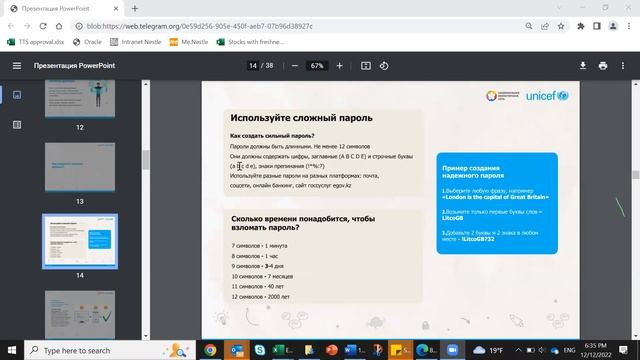The image size is (640, 360).
Task: Share this page from address bar
Action: [x=545, y=26]
